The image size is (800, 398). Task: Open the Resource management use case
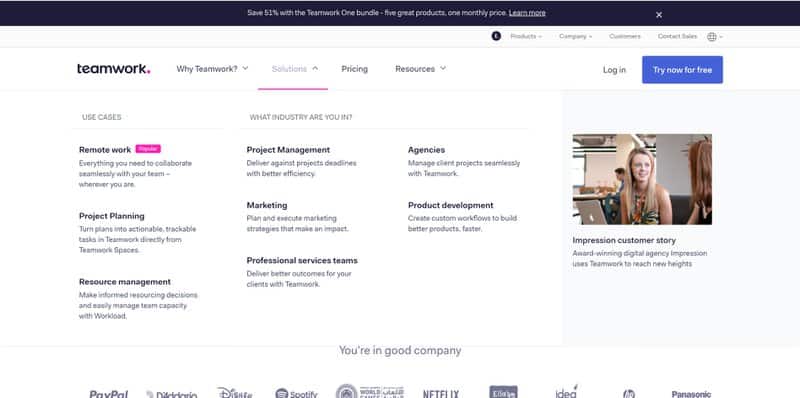125,282
